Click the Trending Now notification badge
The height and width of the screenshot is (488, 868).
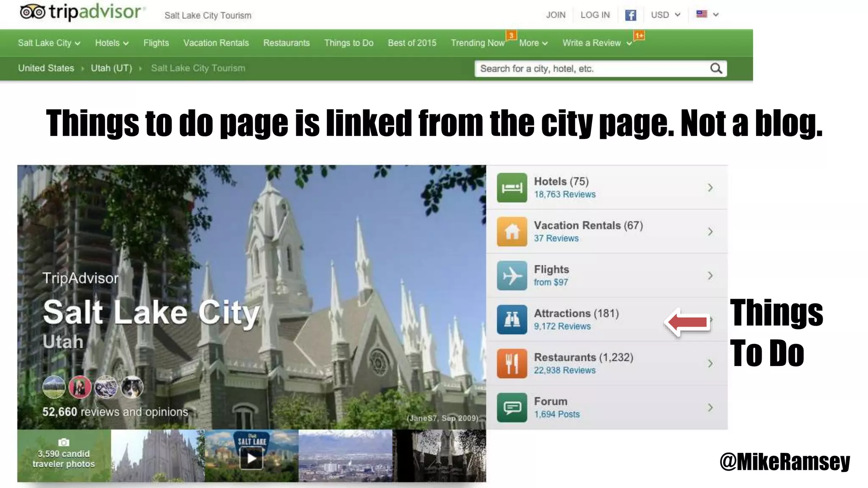[512, 36]
